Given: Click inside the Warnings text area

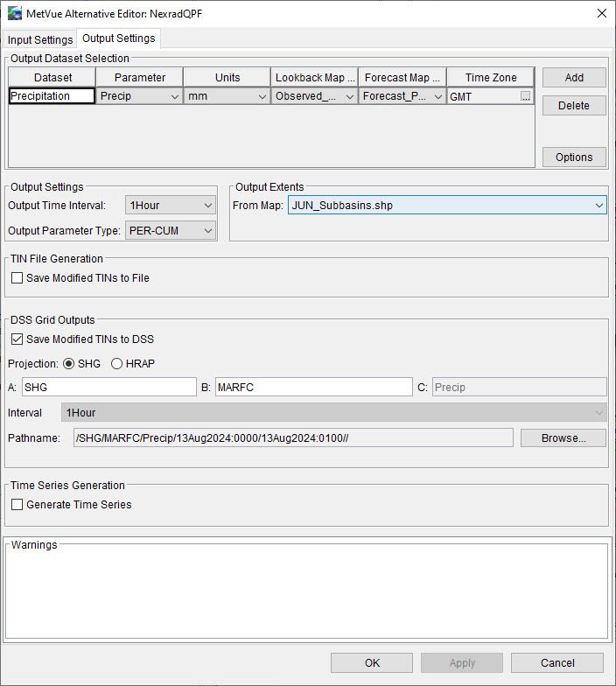Looking at the screenshot, I should pyautogui.click(x=306, y=593).
